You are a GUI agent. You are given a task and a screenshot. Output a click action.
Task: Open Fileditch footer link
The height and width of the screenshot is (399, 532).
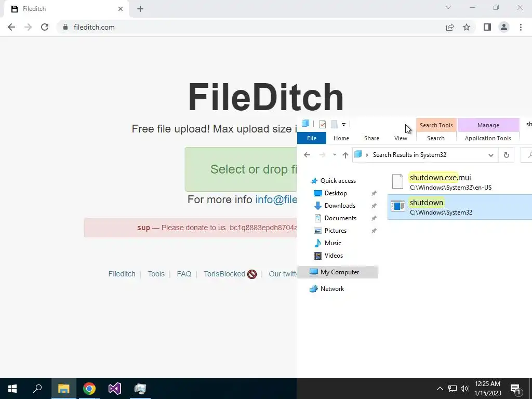(x=122, y=274)
